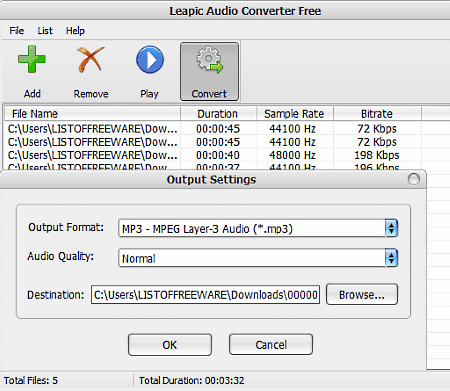Sort by Bitrate column header
Viewport: 450px width, 391px height.
pyautogui.click(x=377, y=114)
